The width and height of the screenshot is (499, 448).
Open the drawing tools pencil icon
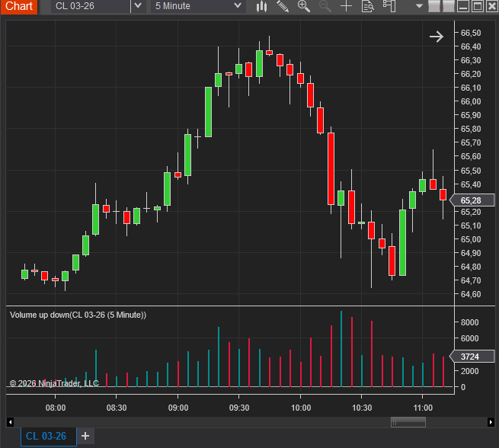tap(283, 6)
